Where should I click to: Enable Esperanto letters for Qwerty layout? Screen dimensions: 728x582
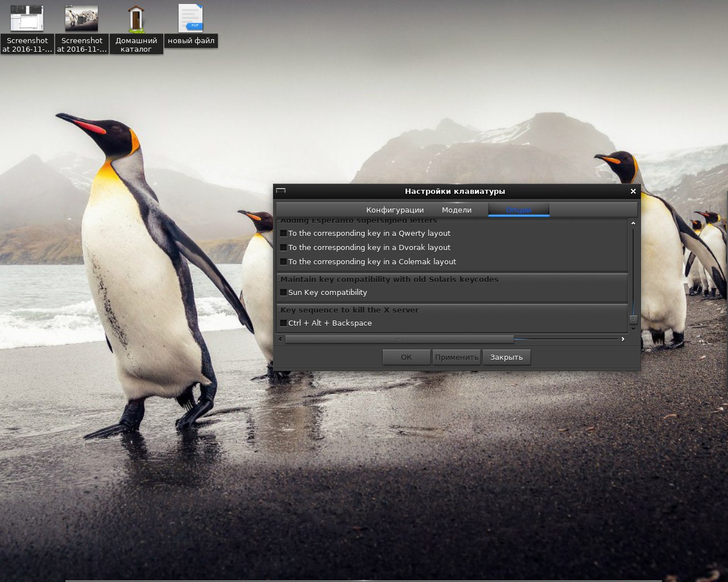[283, 234]
